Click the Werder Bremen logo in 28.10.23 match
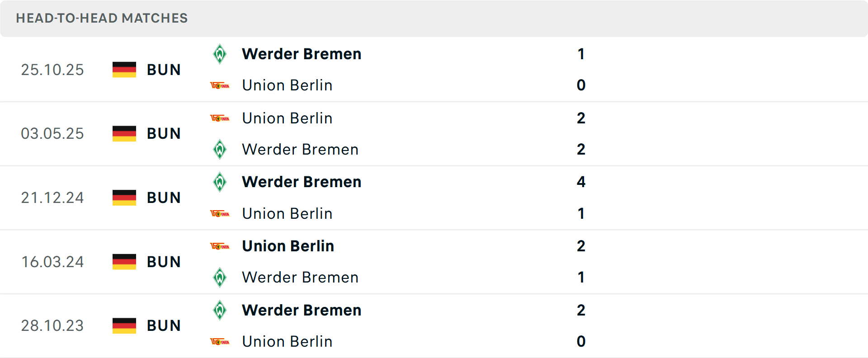The height and width of the screenshot is (358, 868). pos(220,311)
